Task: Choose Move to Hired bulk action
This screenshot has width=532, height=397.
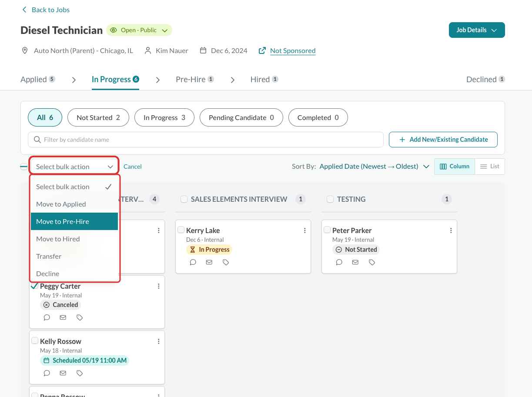Action: point(74,239)
